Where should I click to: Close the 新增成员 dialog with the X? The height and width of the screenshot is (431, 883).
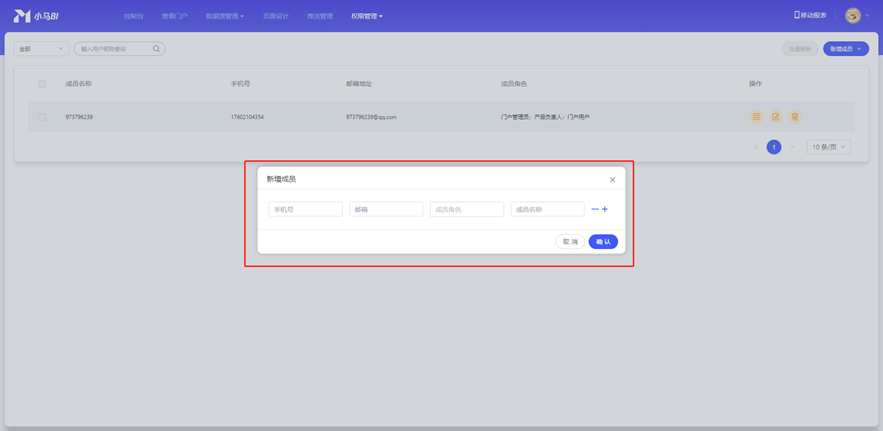click(613, 179)
